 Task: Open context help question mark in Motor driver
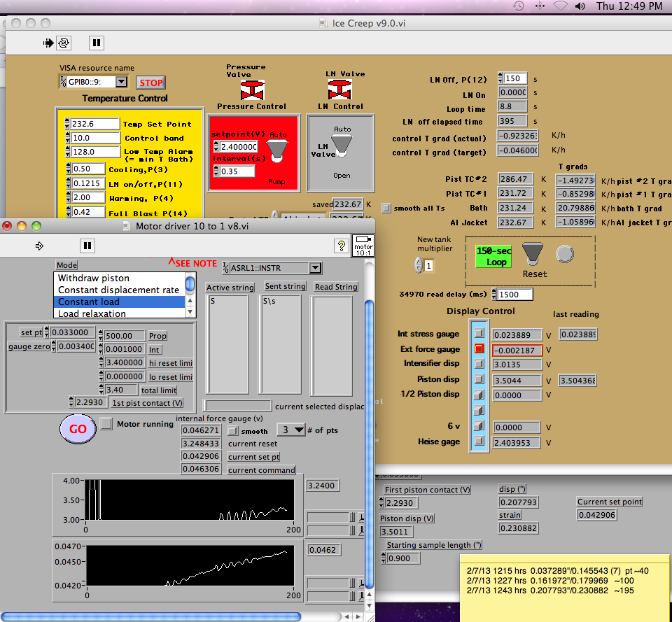[x=341, y=246]
